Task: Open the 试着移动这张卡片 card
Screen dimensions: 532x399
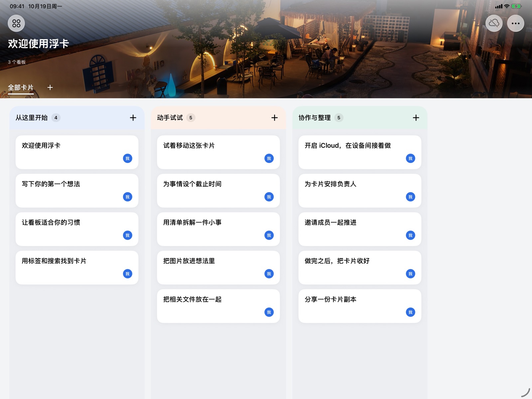Action: click(218, 152)
